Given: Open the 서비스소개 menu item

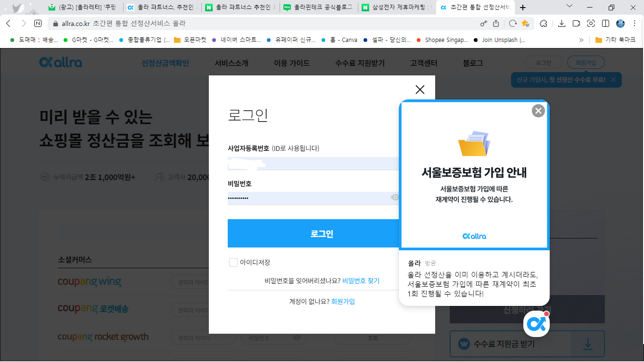Looking at the screenshot, I should click(x=231, y=63).
